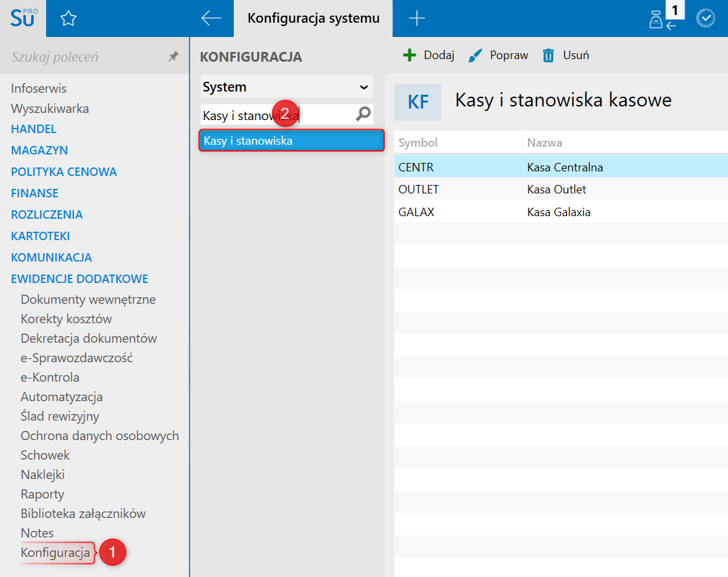Expand the FINANSE section

(34, 193)
